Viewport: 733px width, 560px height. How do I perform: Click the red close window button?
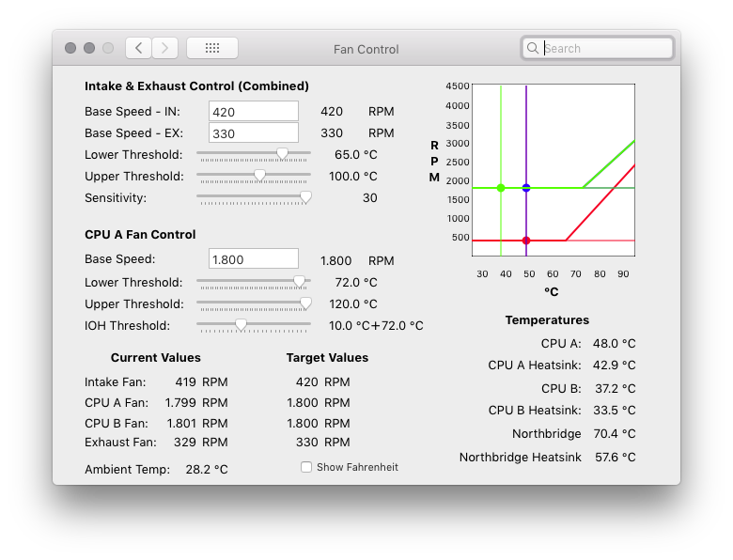click(70, 48)
